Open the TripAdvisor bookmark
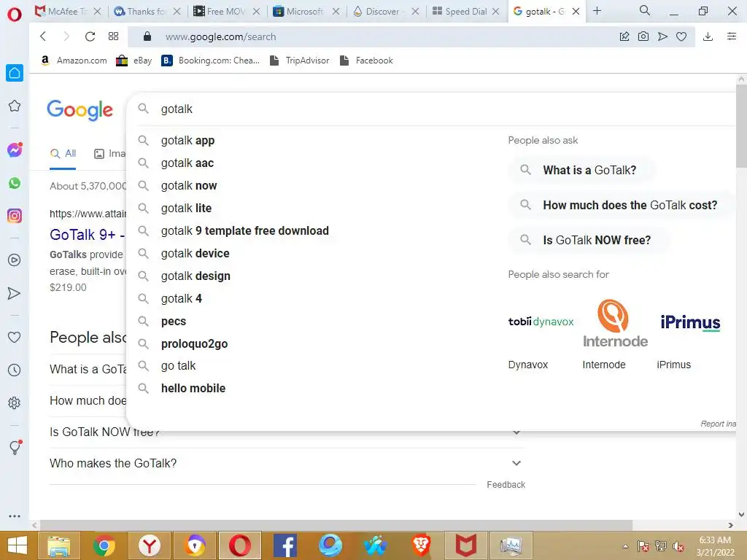 point(300,61)
